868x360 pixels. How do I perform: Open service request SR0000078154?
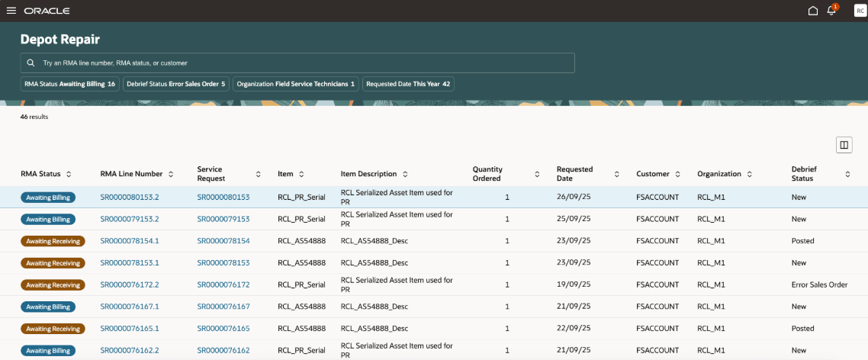click(x=223, y=241)
